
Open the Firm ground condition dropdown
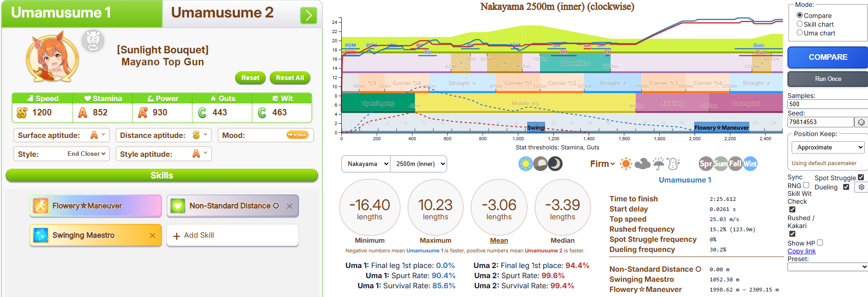click(602, 164)
